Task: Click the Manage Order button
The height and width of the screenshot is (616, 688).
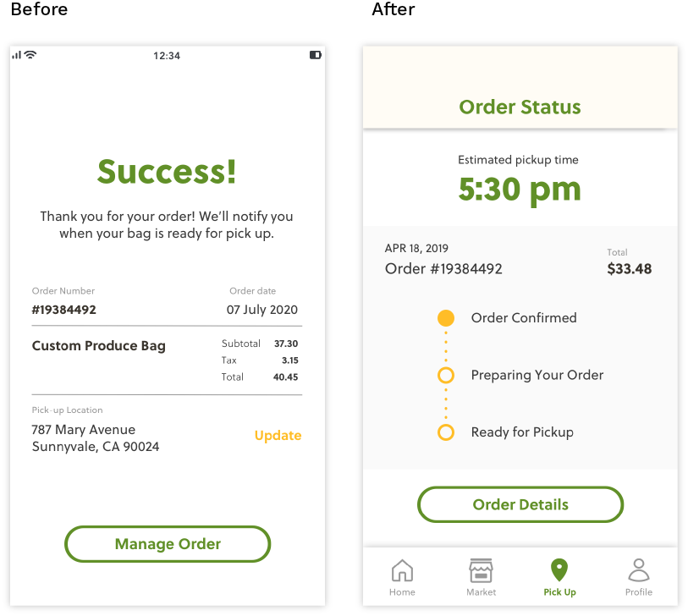Action: [168, 544]
